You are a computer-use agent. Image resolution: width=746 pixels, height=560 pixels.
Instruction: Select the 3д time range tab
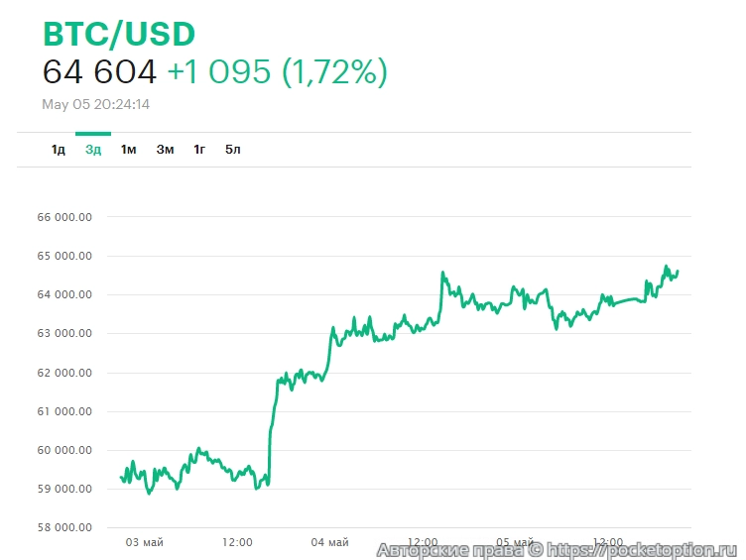tap(93, 150)
